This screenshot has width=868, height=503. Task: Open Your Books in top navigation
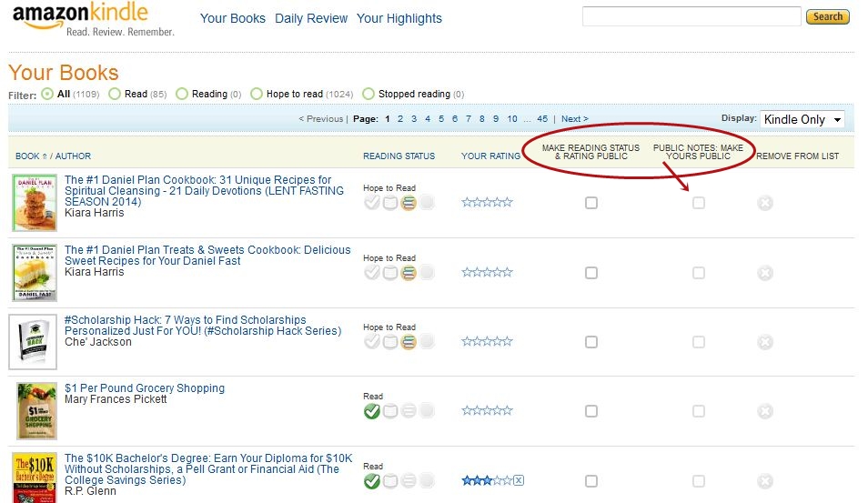(233, 18)
